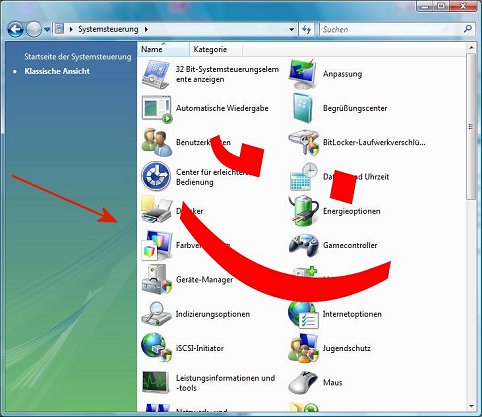Click the Maus mouse icon
This screenshot has height=417, width=482.
(303, 383)
